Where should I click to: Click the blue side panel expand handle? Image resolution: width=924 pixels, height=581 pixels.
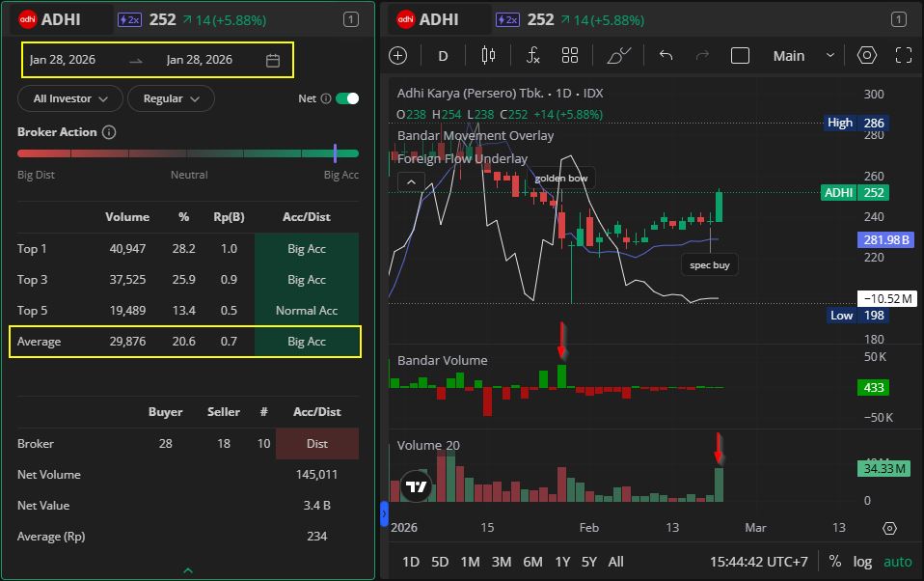384,513
